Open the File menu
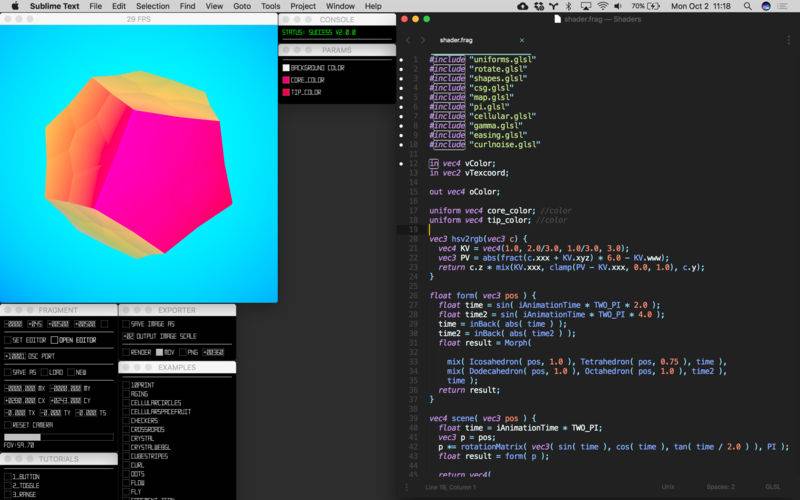This screenshot has width=800, height=500. [x=95, y=6]
